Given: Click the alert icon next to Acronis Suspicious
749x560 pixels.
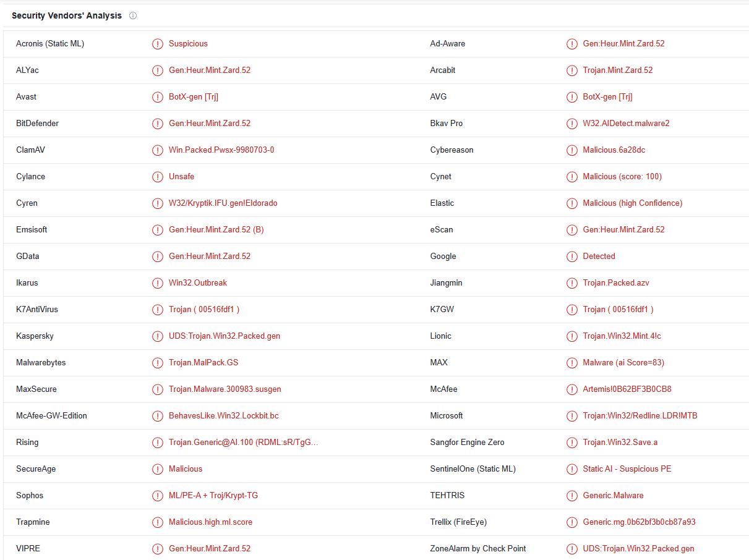Looking at the screenshot, I should [158, 44].
